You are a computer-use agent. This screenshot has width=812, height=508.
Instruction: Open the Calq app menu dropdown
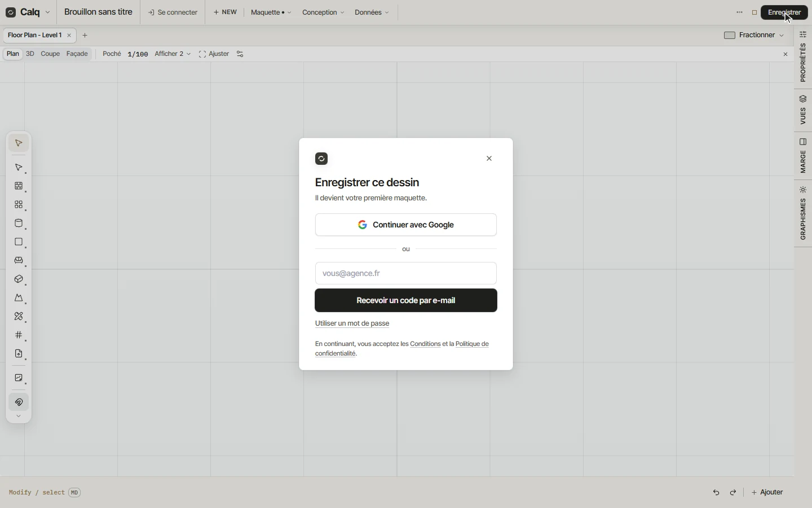pos(28,12)
